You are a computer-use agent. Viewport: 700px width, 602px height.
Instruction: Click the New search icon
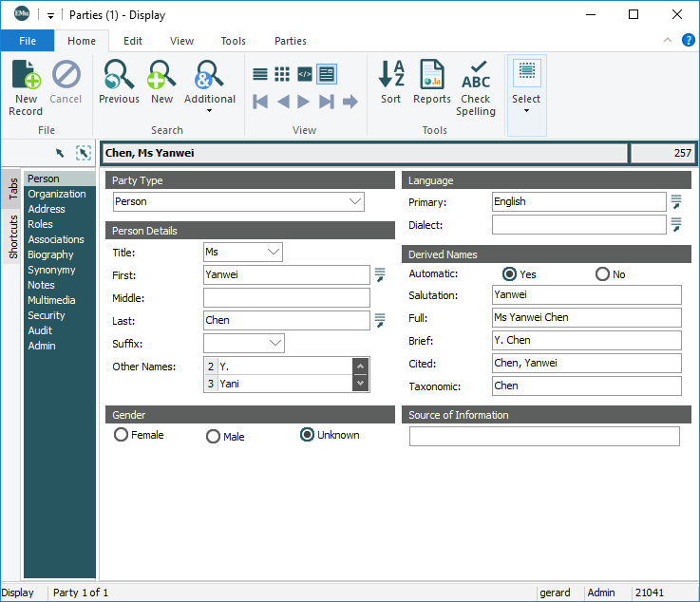pyautogui.click(x=162, y=83)
